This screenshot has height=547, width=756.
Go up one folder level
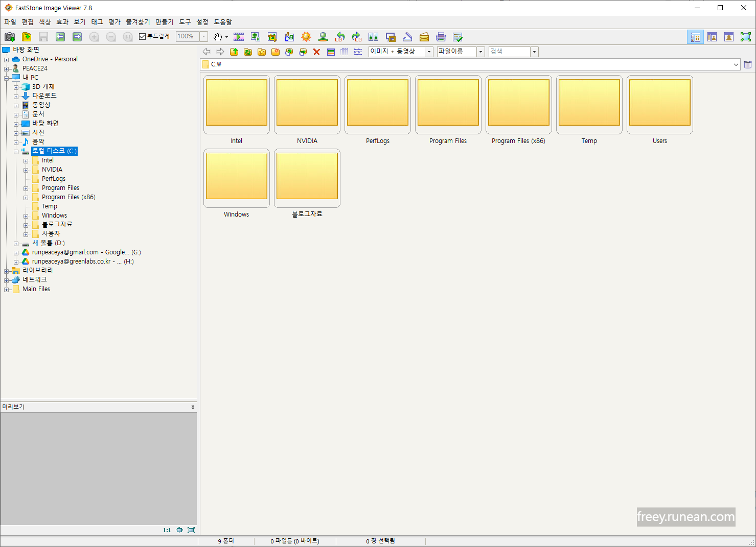234,52
